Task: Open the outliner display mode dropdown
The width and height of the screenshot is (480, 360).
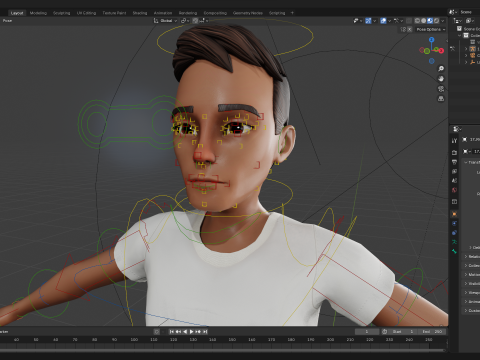Action: click(x=458, y=21)
